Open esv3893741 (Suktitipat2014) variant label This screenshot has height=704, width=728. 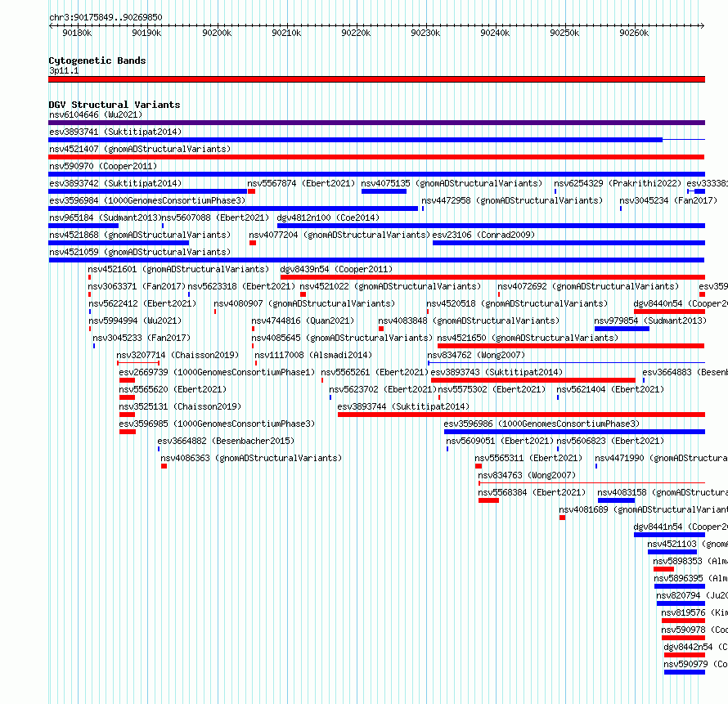pos(115,132)
